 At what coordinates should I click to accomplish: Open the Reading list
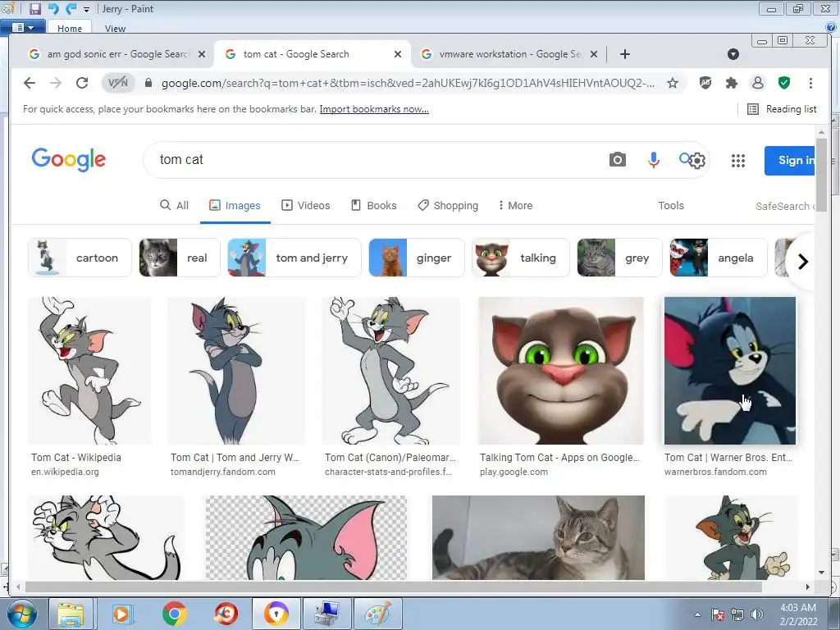(x=782, y=109)
